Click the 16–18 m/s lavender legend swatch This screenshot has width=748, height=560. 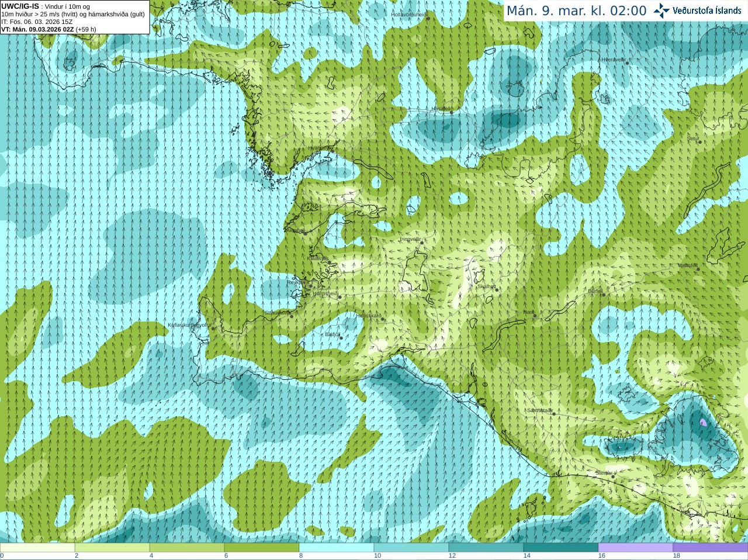tap(636, 548)
